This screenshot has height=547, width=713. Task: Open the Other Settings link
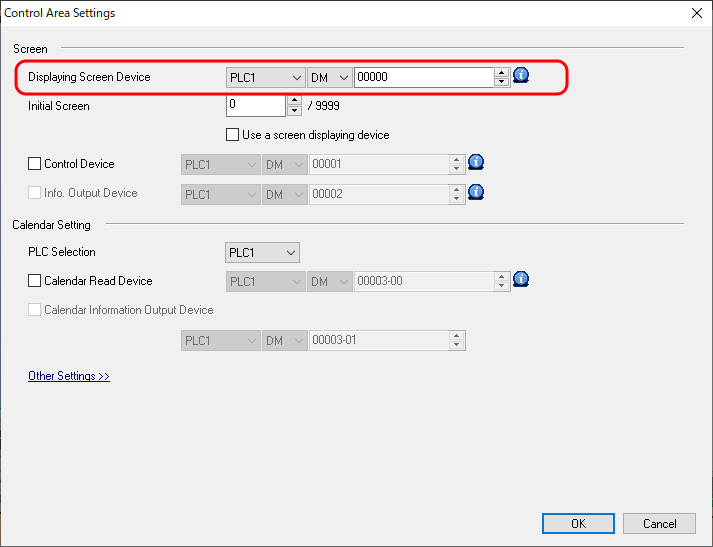tap(69, 376)
